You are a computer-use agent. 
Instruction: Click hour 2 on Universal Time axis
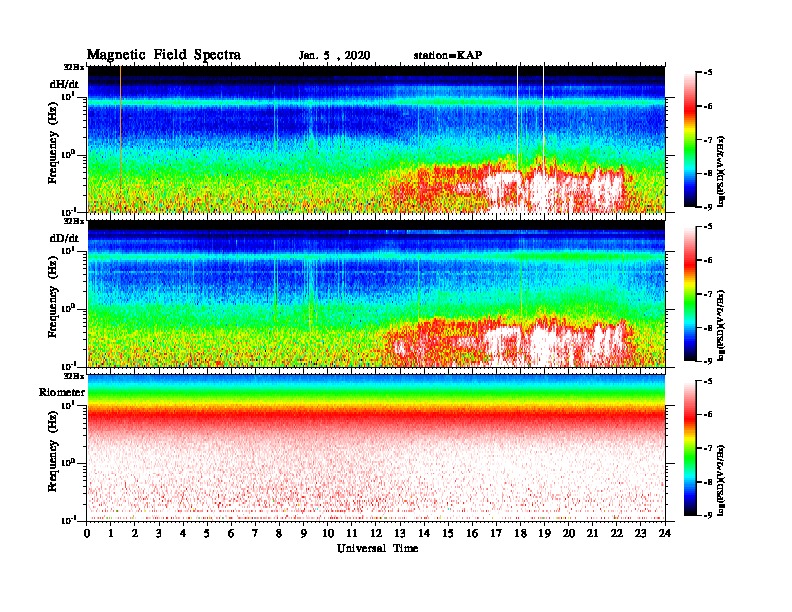[135, 533]
